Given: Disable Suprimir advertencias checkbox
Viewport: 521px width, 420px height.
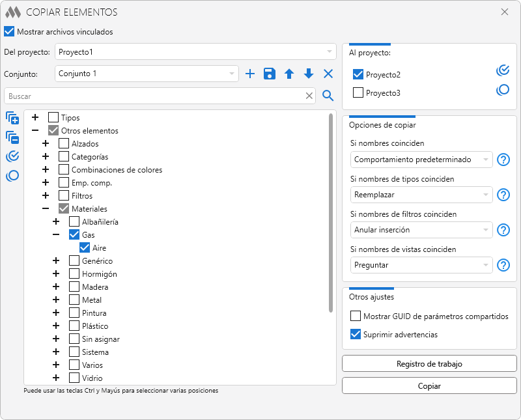Looking at the screenshot, I should tap(356, 334).
